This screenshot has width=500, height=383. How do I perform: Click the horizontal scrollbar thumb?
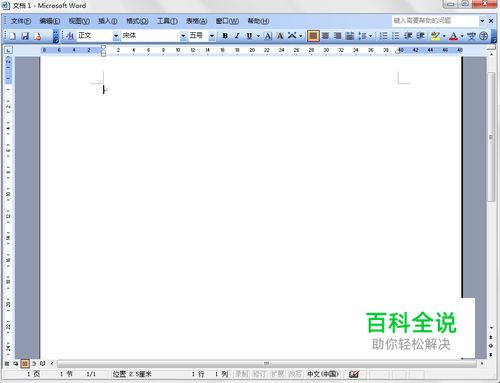click(267, 363)
